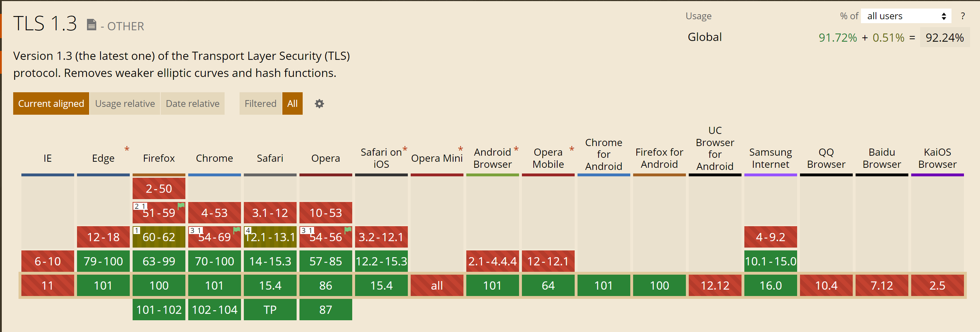The height and width of the screenshot is (332, 980).
Task: Click the OTHER category link
Action: (x=125, y=26)
